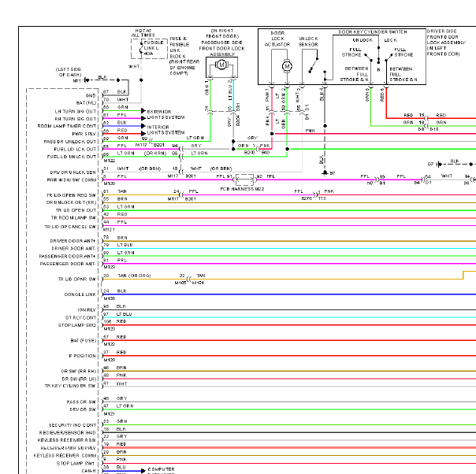Click the 'FUEL LID LCK OUT' label

click(x=75, y=149)
